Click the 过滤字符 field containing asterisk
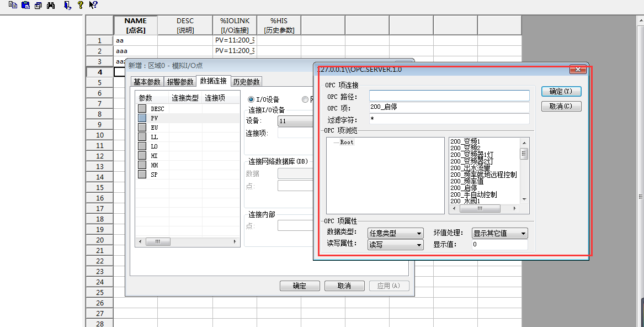 [449, 119]
